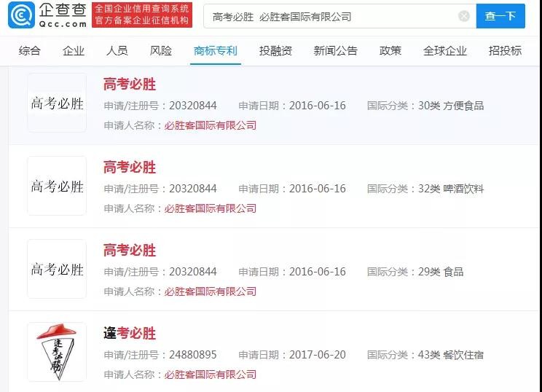Click registration number 20320844 in 29类 result
Screen dimensions: 542x392
point(193,272)
